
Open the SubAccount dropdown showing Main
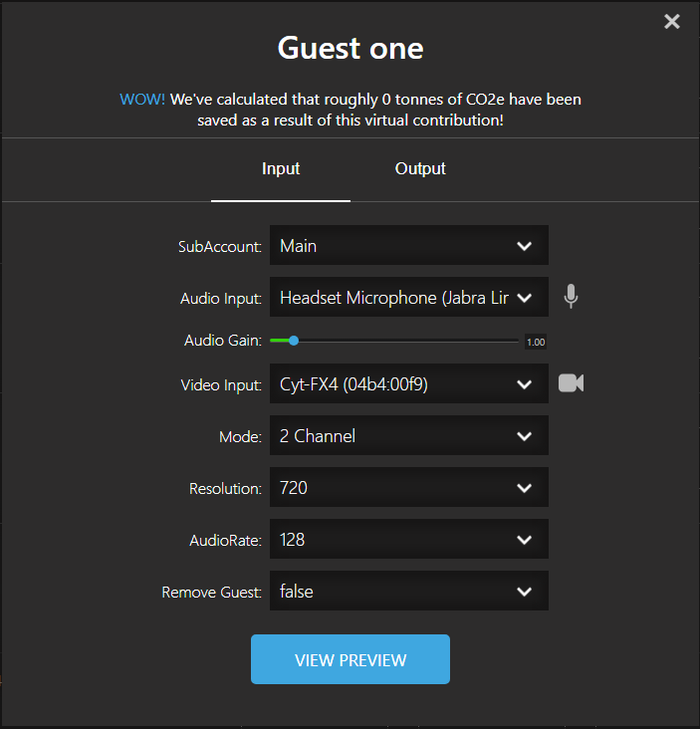tap(409, 245)
